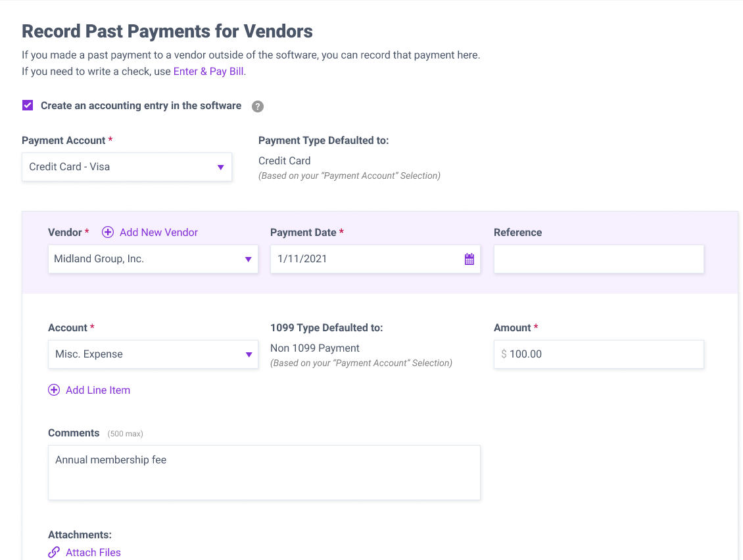The image size is (743, 560).
Task: Click the Midland Group, Inc. vendor text
Action: coord(99,259)
